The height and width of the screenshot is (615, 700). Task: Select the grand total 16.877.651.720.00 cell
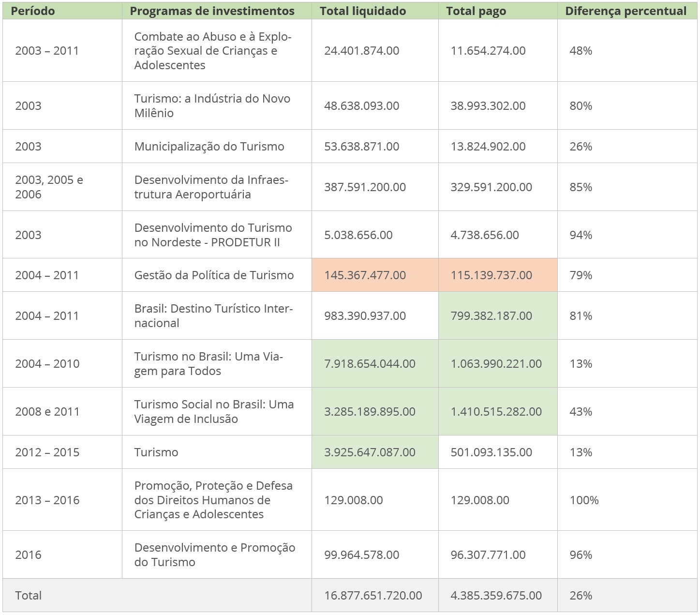[x=373, y=596]
